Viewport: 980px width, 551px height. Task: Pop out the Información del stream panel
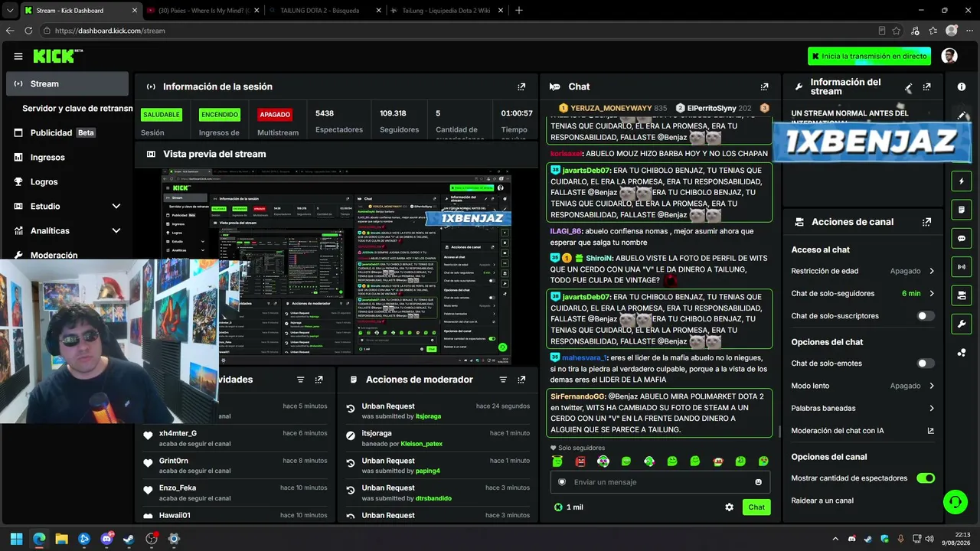coord(926,86)
